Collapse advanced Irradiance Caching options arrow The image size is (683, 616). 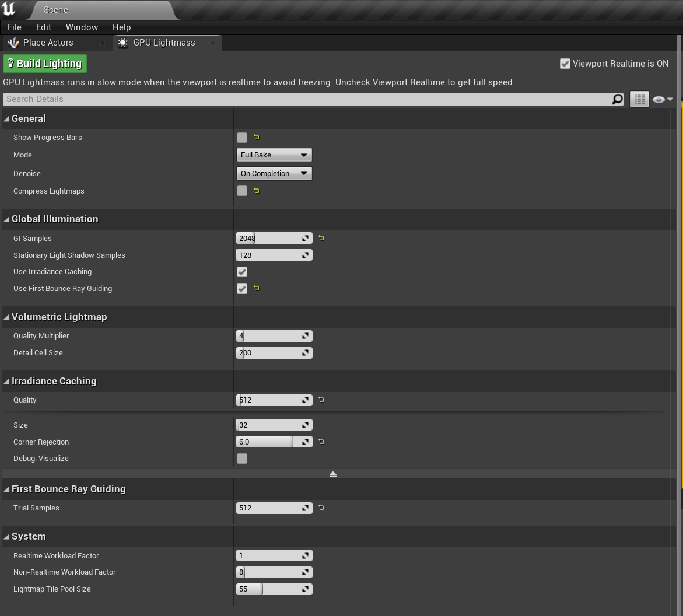(x=333, y=474)
